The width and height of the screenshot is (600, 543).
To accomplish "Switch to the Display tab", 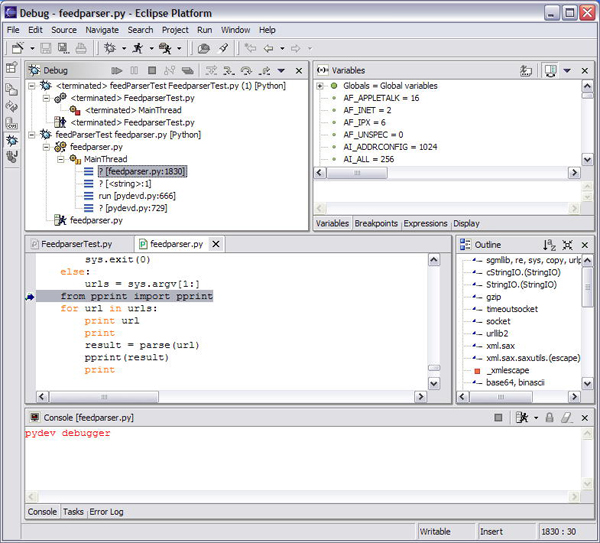I will tap(466, 223).
